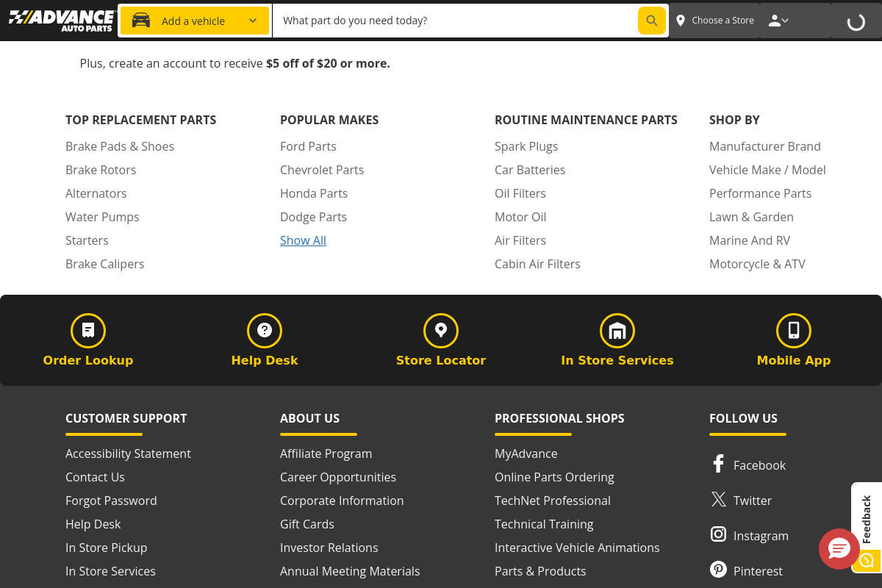Open Lawn & Garden
882x588 pixels.
[x=751, y=217]
